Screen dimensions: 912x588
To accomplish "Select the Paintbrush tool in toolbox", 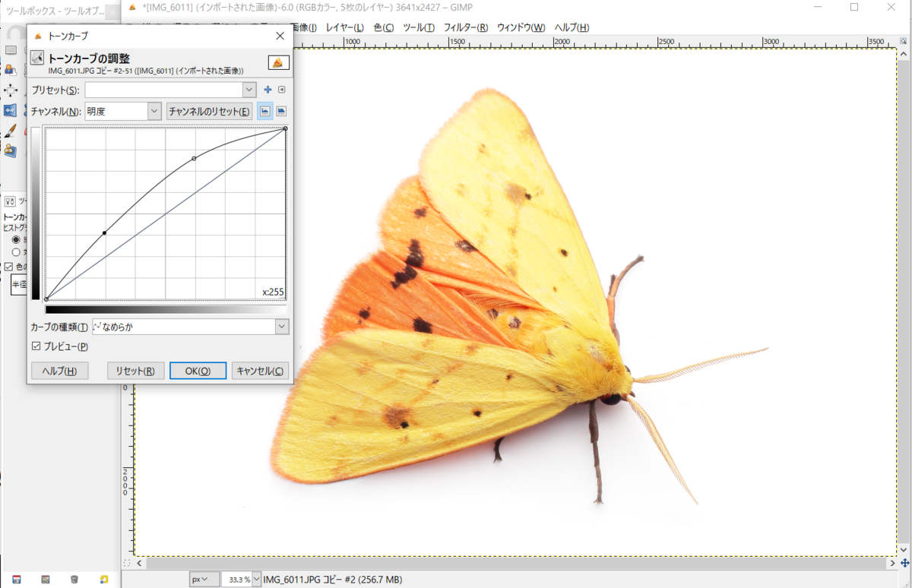I will click(11, 131).
